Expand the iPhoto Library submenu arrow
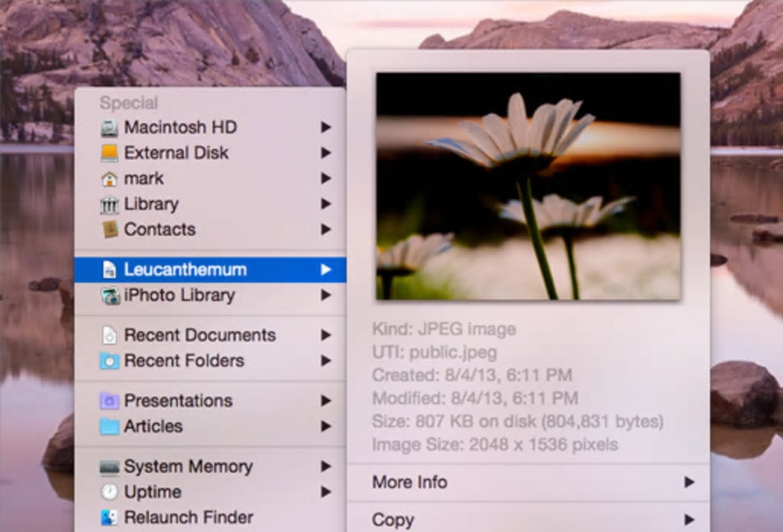 (326, 296)
